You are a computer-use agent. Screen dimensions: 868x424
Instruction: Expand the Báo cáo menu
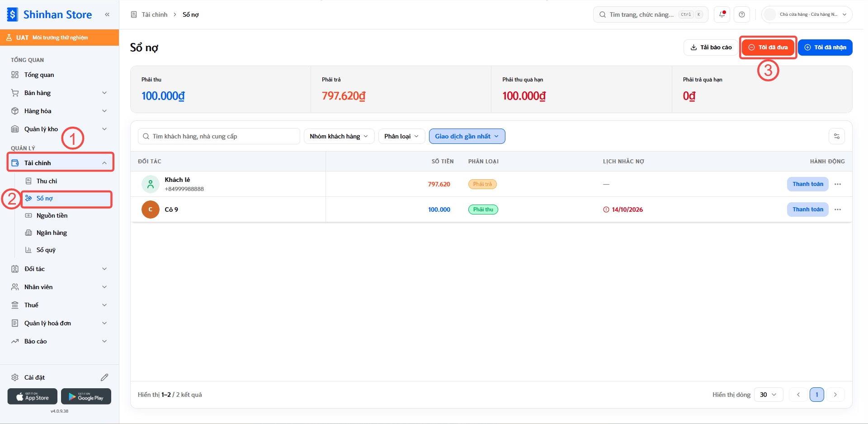(60, 341)
